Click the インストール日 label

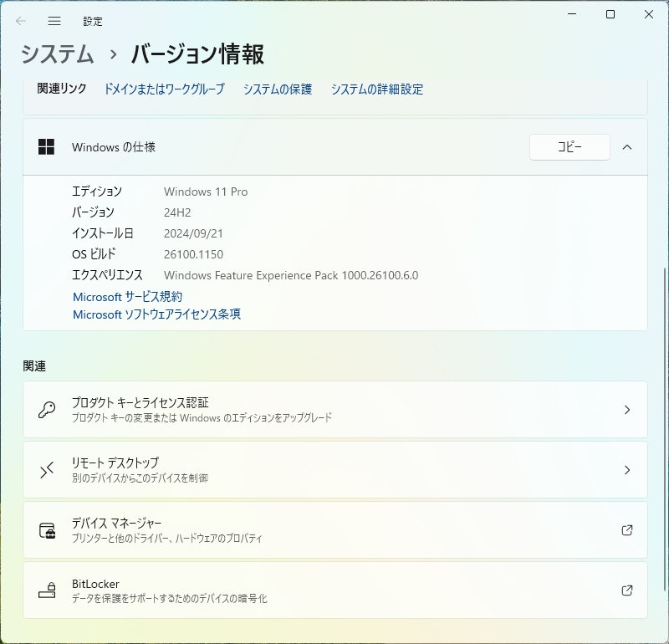tap(102, 233)
